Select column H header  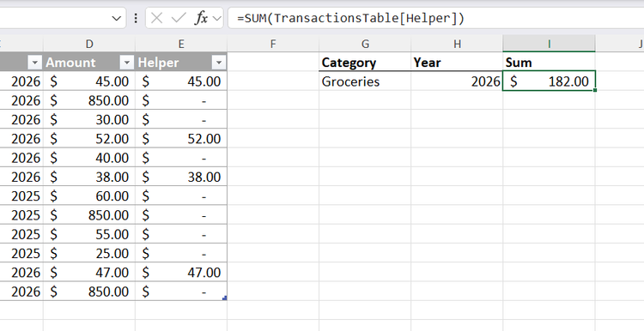[x=457, y=44]
